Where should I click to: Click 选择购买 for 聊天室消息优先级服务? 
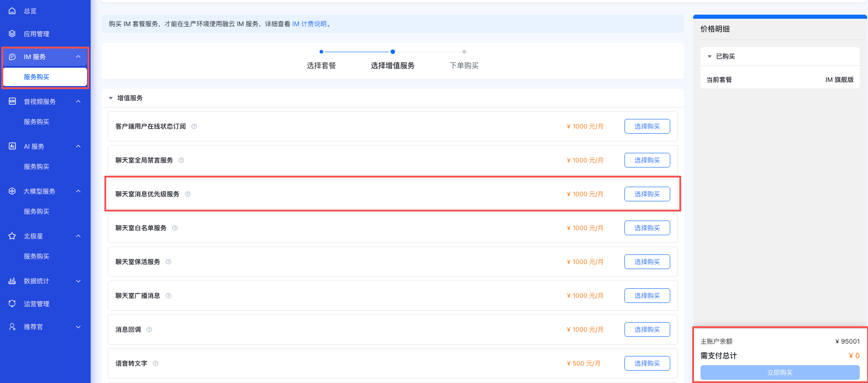coord(647,194)
